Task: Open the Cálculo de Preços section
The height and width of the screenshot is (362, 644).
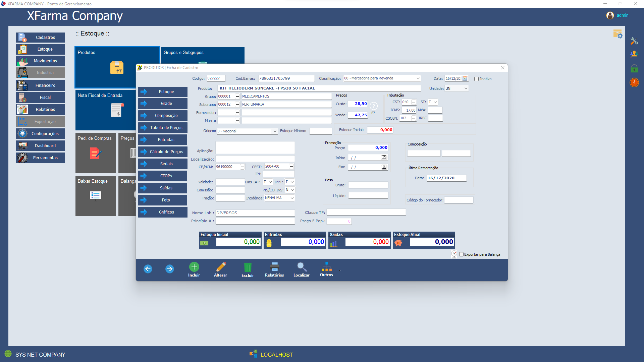Action: (x=163, y=152)
